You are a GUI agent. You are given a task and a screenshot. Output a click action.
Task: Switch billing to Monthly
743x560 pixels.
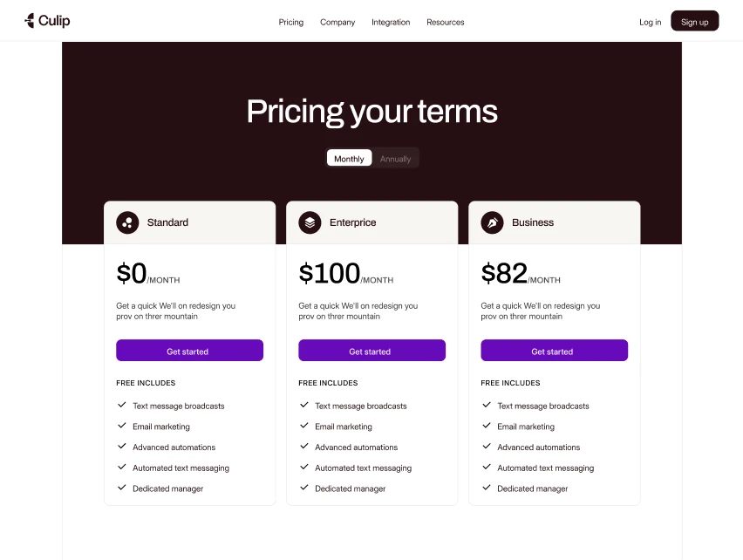pyautogui.click(x=349, y=159)
